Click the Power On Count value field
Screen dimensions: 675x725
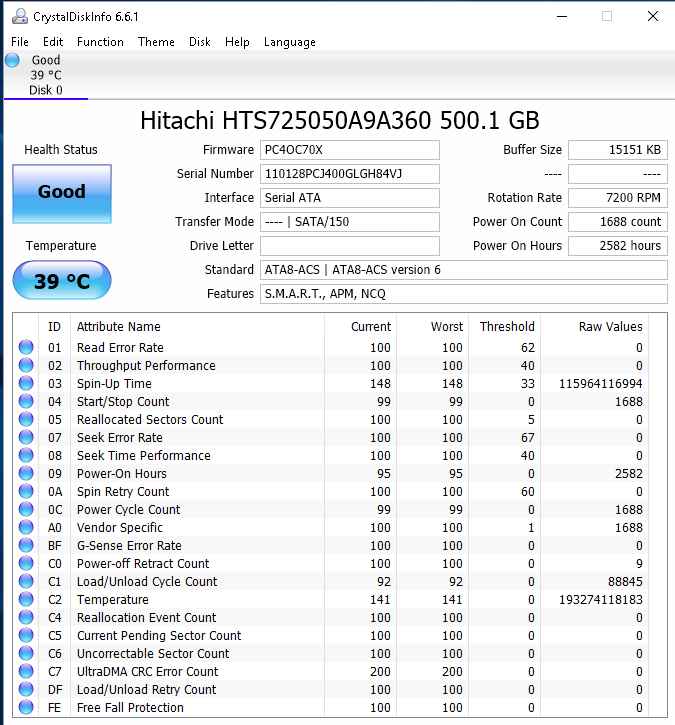[x=618, y=222]
